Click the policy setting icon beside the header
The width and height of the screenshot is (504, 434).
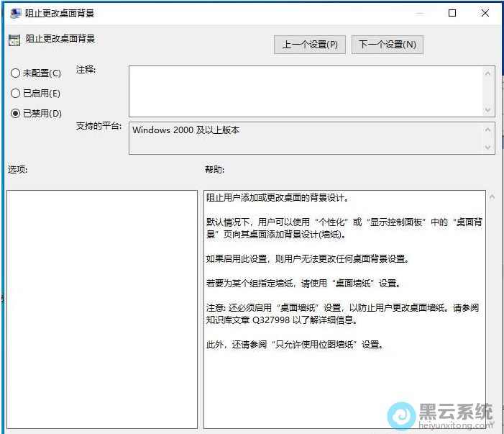14,40
